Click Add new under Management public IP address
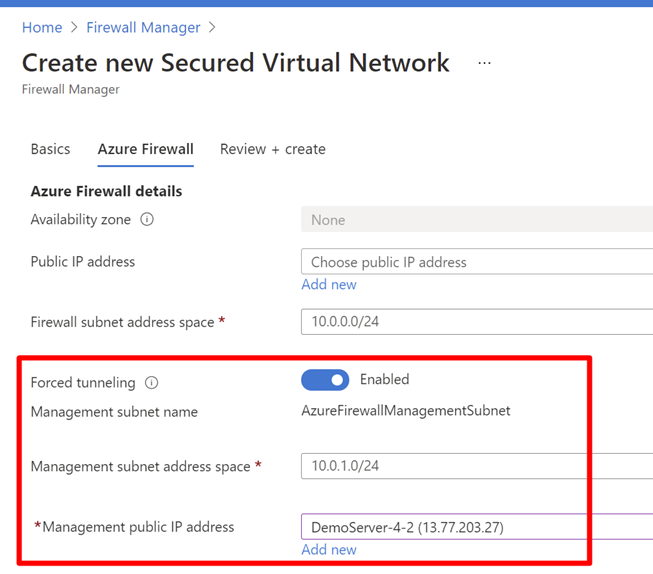 point(329,550)
